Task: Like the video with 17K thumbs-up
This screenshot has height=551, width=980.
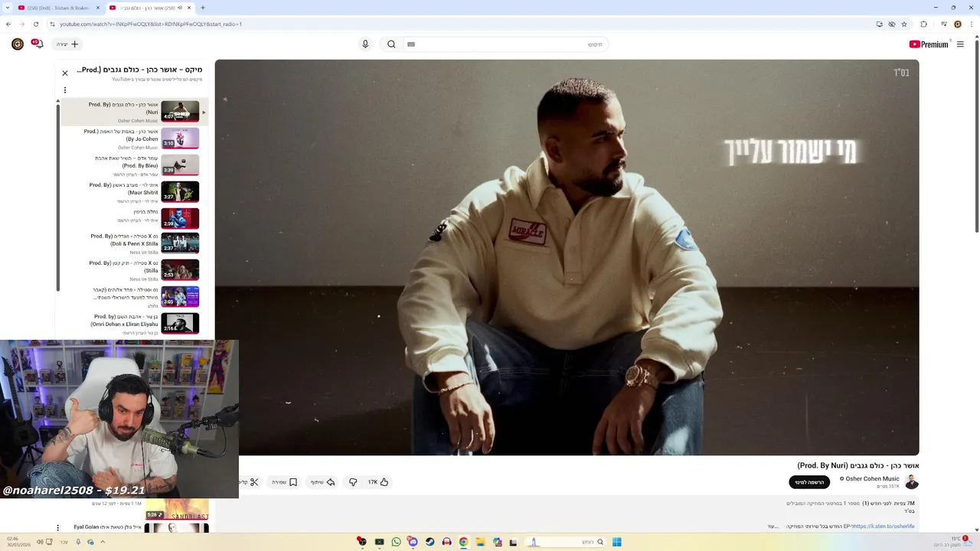Action: pyautogui.click(x=378, y=482)
